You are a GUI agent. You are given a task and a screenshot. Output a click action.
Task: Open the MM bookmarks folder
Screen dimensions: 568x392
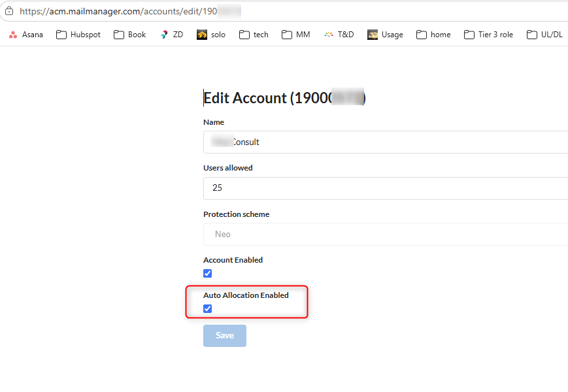296,35
